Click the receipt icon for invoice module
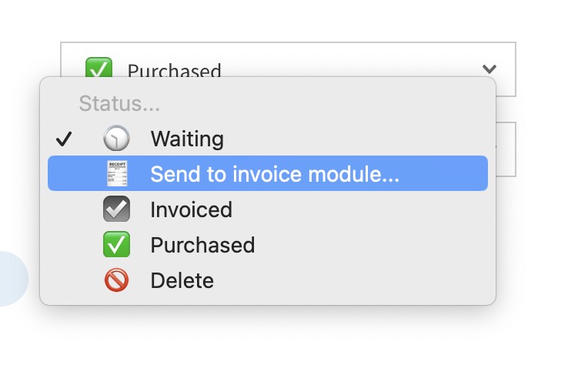The height and width of the screenshot is (365, 588). pos(117,174)
